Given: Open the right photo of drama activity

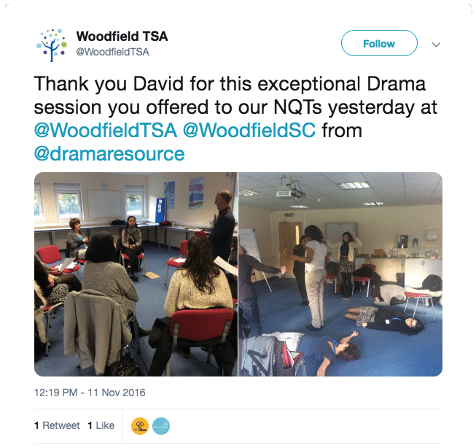Looking at the screenshot, I should (x=340, y=274).
